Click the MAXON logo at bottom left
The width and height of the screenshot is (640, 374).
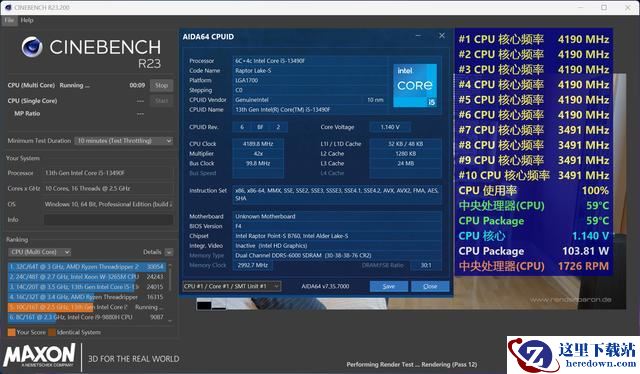pyautogui.click(x=39, y=355)
